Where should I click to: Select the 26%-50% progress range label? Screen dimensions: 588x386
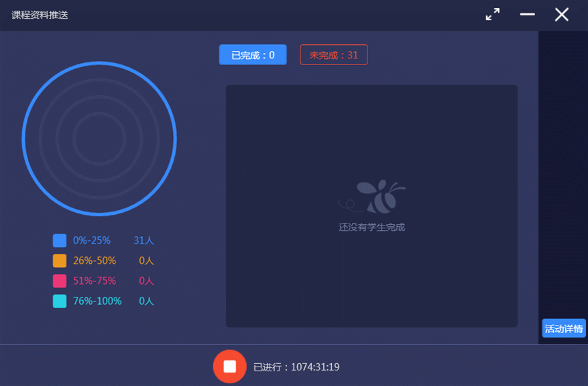click(x=95, y=260)
